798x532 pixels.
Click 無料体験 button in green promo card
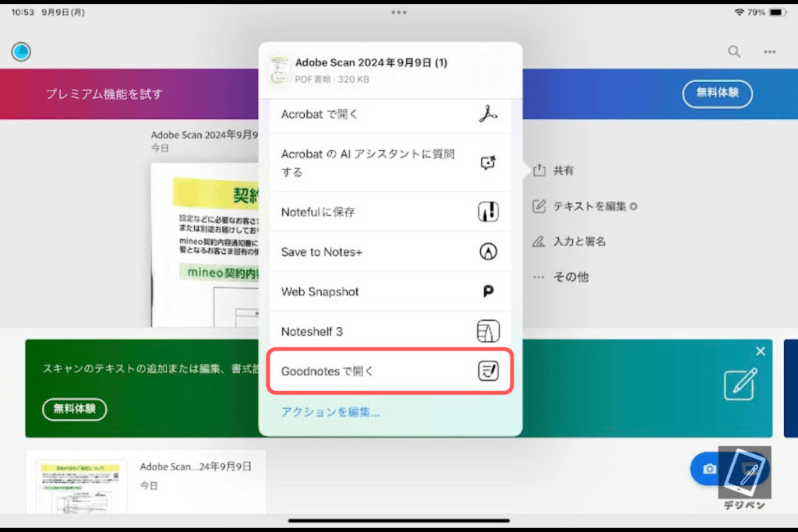click(x=75, y=409)
